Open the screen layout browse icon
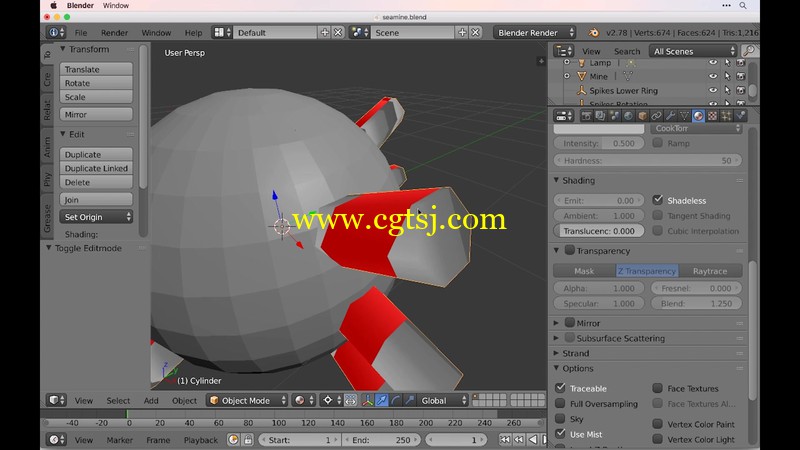The width and height of the screenshot is (800, 450). coord(222,32)
